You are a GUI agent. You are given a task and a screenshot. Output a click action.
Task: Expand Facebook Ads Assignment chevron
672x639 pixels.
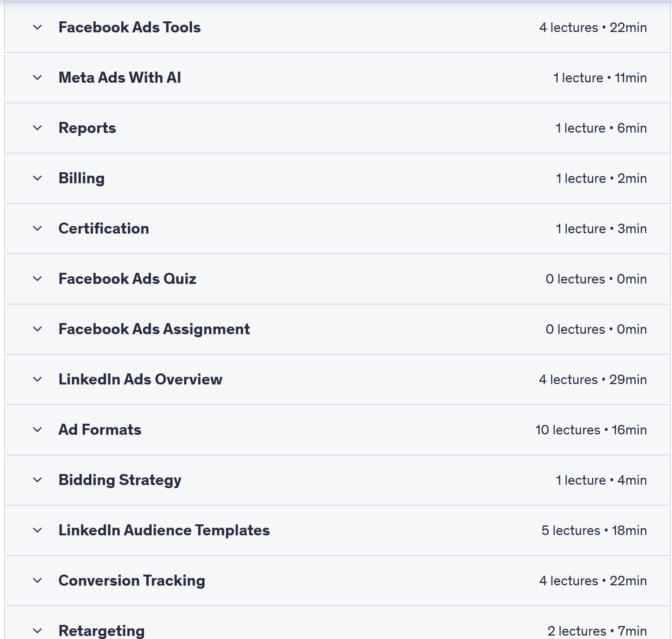coord(37,329)
